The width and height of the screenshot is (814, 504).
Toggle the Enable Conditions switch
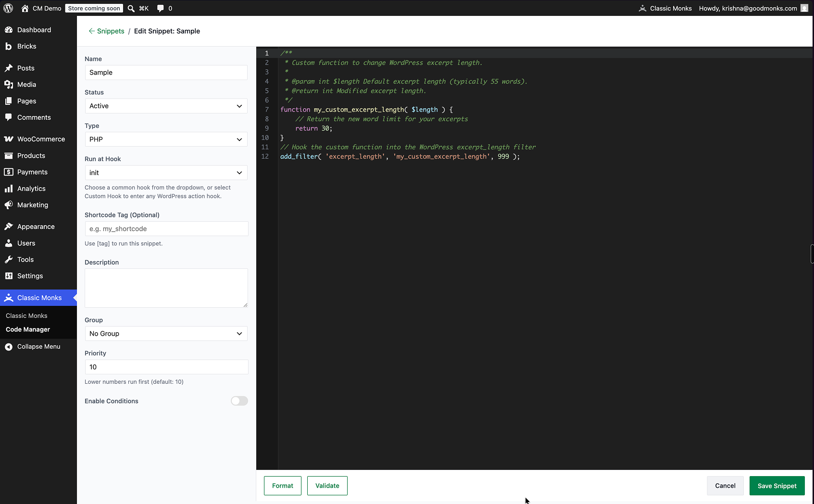point(239,401)
